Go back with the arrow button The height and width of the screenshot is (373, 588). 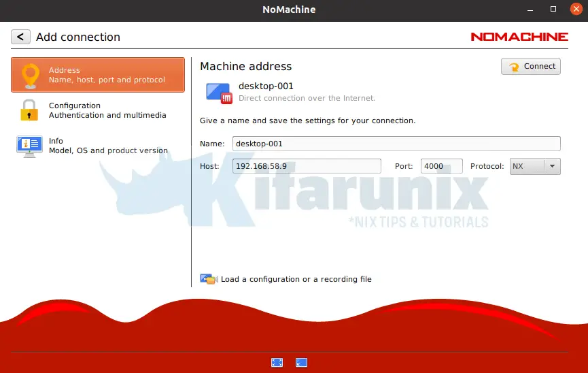click(x=20, y=37)
